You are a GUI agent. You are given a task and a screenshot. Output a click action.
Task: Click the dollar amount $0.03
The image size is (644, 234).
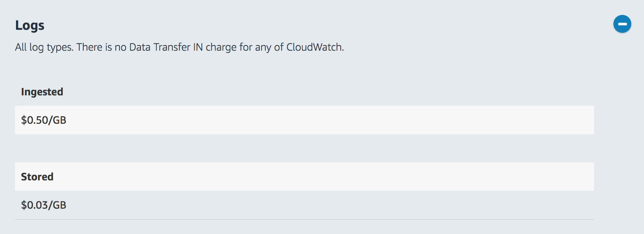[35, 205]
